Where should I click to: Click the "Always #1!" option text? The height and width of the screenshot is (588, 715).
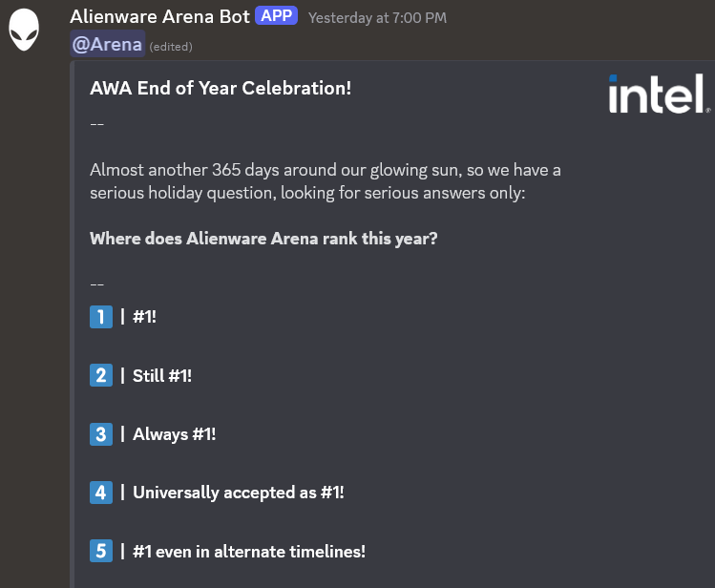(x=175, y=434)
